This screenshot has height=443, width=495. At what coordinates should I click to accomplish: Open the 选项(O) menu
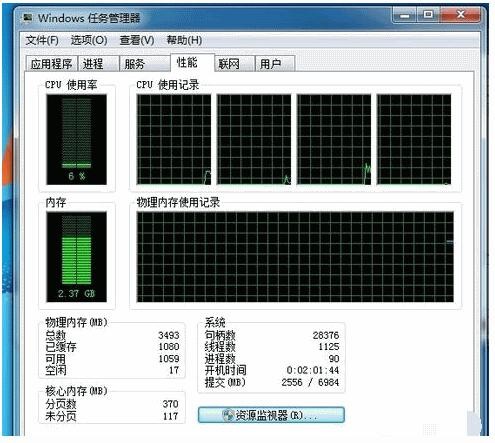[x=89, y=40]
